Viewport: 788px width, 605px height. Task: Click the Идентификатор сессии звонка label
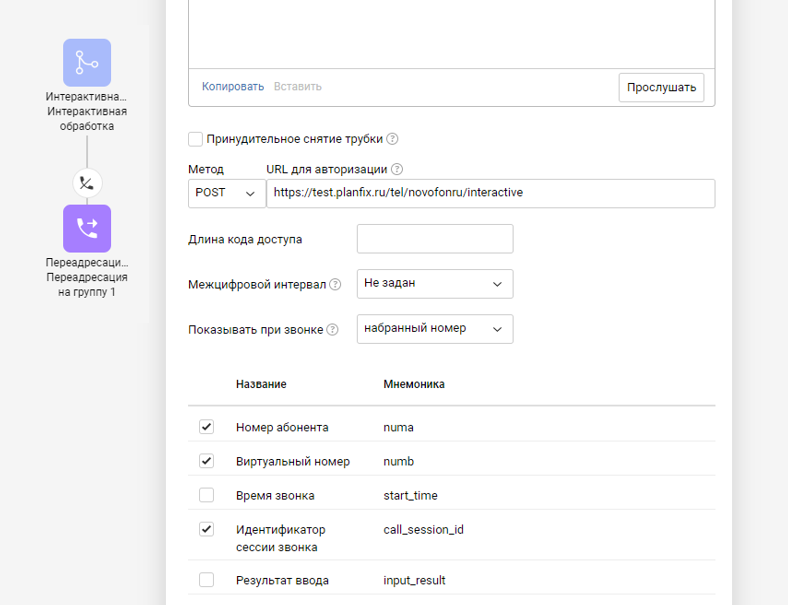(281, 538)
